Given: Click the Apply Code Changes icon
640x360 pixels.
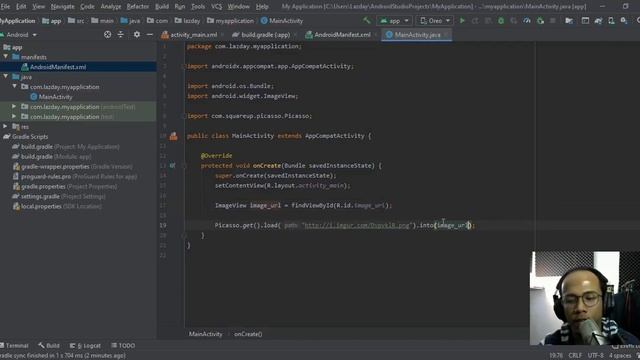Looking at the screenshot, I should coord(488,20).
